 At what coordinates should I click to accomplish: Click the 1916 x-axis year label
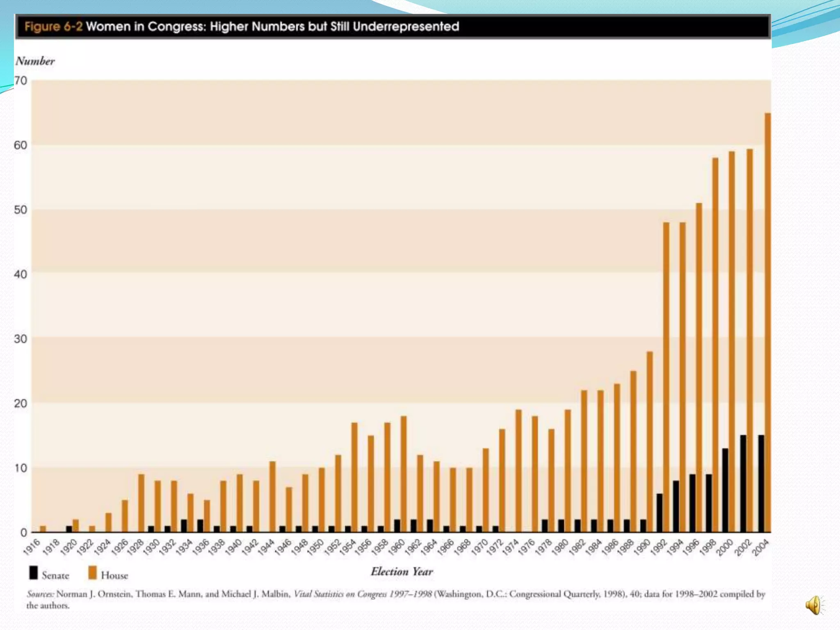click(32, 547)
